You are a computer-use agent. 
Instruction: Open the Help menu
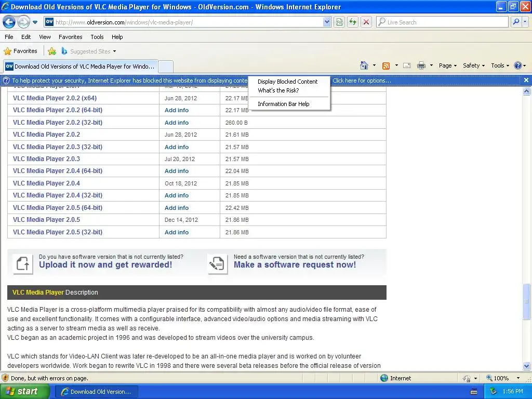click(x=117, y=37)
